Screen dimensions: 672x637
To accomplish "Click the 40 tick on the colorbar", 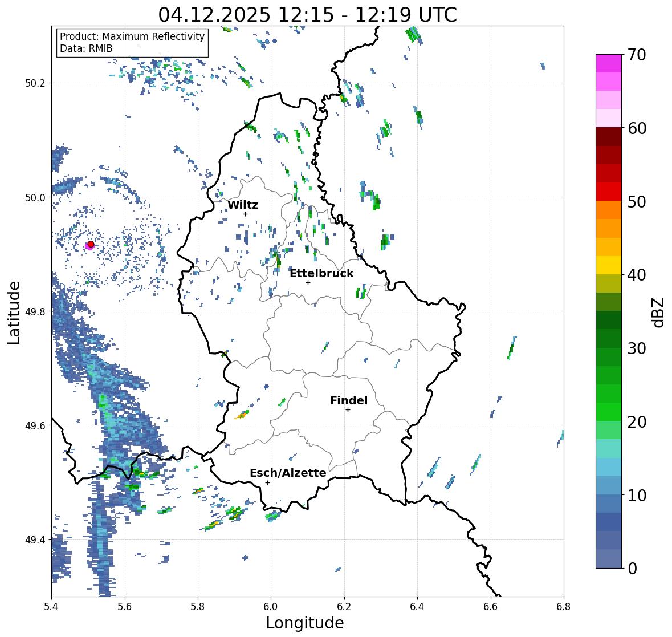I will 637,275.
